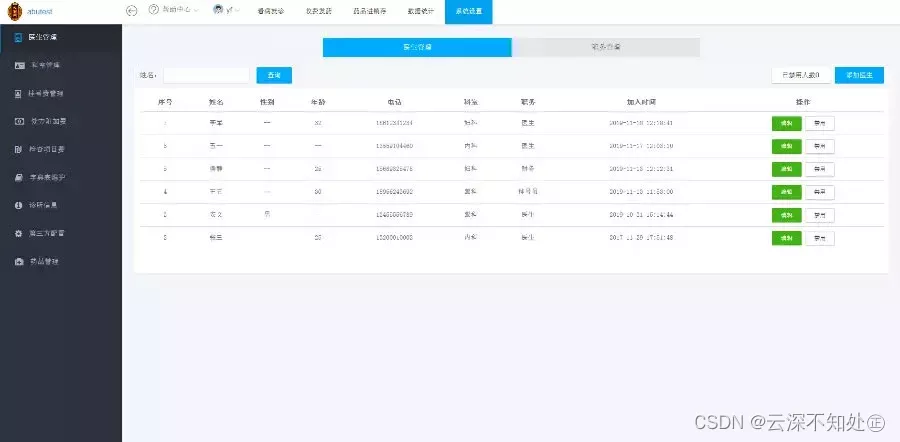
Task: Click the 财务 position cell
Action: (x=528, y=169)
